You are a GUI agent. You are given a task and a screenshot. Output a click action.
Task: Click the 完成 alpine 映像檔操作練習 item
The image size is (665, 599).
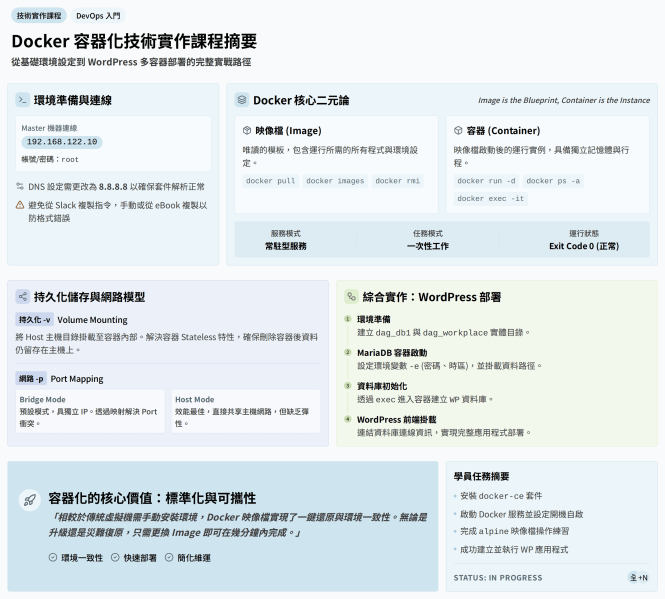pos(514,531)
